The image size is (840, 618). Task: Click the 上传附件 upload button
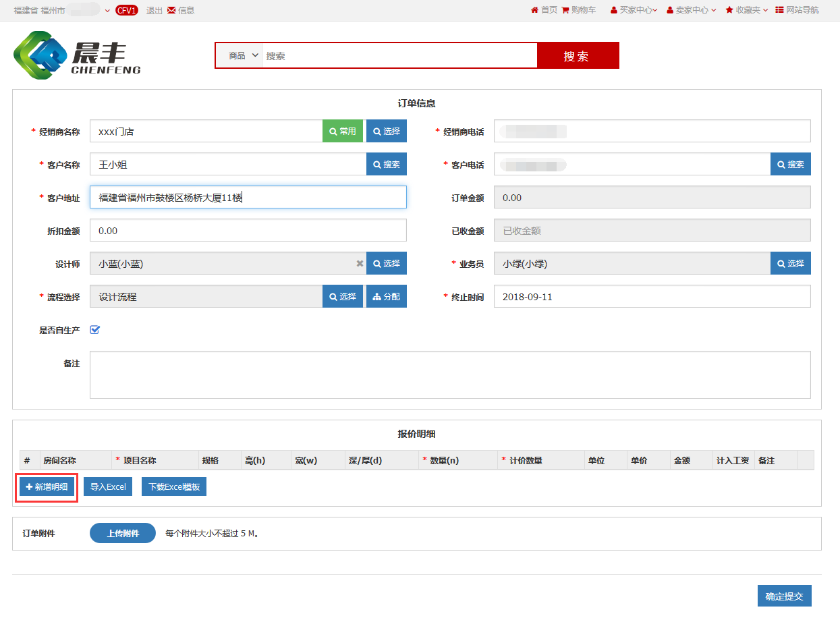pyautogui.click(x=123, y=533)
